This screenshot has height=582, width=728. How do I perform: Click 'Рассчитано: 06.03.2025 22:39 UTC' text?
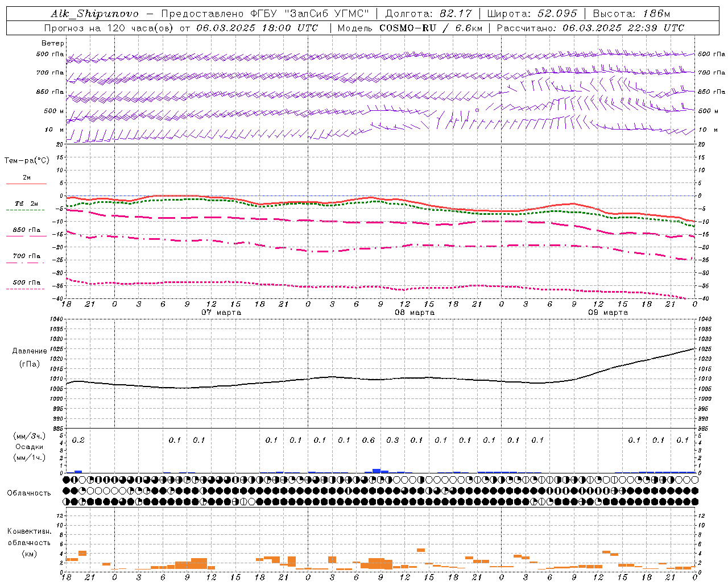point(590,28)
